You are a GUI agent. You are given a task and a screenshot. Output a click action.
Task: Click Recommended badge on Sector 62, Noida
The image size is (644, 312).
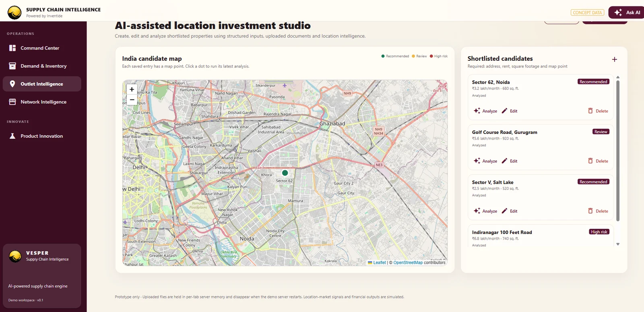(x=593, y=82)
